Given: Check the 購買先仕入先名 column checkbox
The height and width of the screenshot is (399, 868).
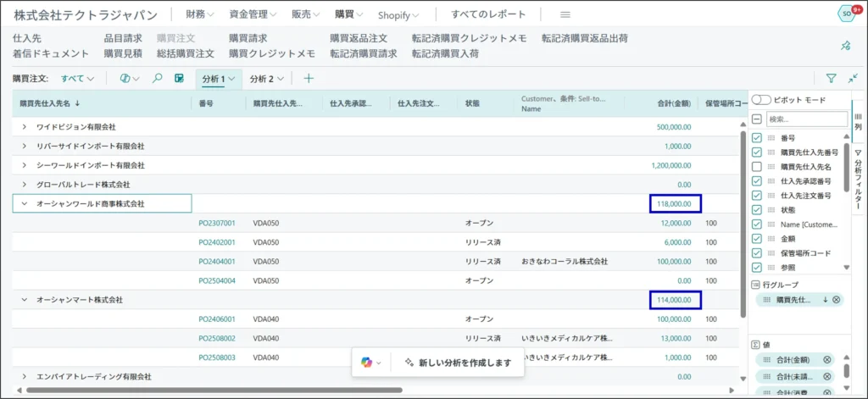Looking at the screenshot, I should pyautogui.click(x=757, y=167).
